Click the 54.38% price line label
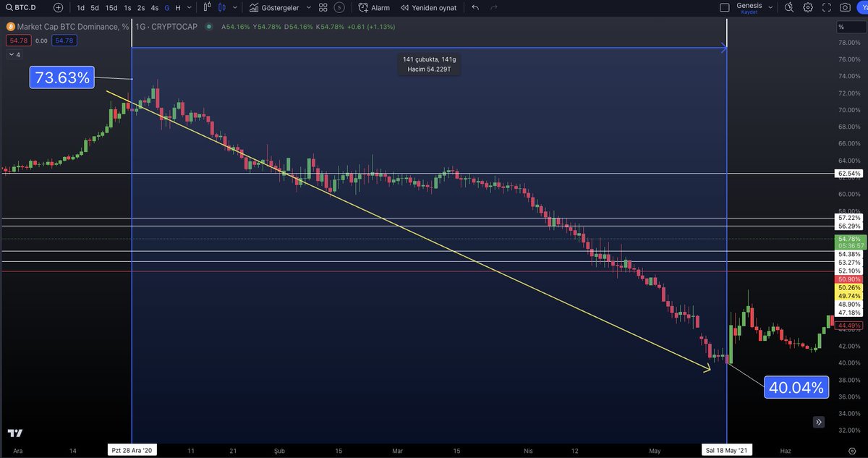This screenshot has width=868, height=458. pyautogui.click(x=849, y=254)
